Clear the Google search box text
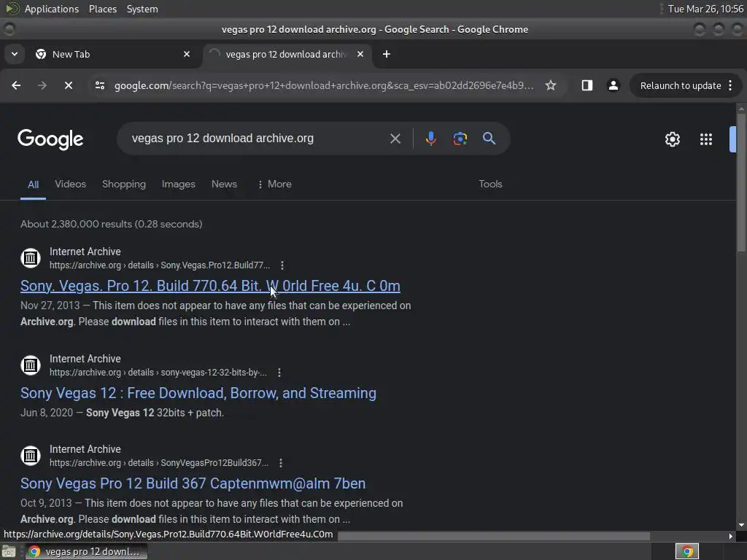747x560 pixels. pos(395,139)
